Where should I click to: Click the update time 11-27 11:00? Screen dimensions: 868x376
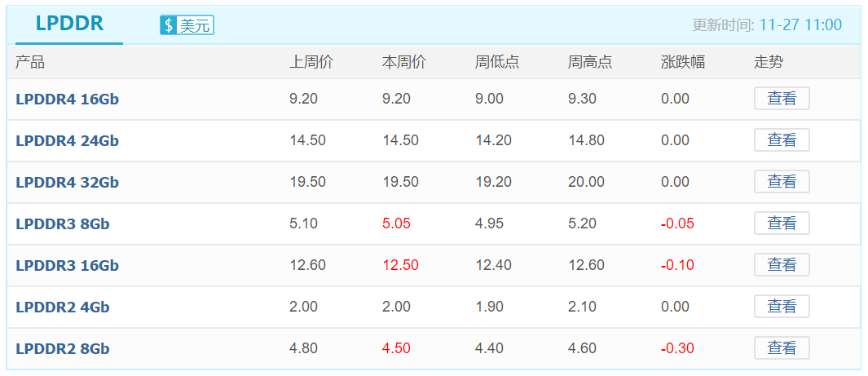[x=800, y=25]
